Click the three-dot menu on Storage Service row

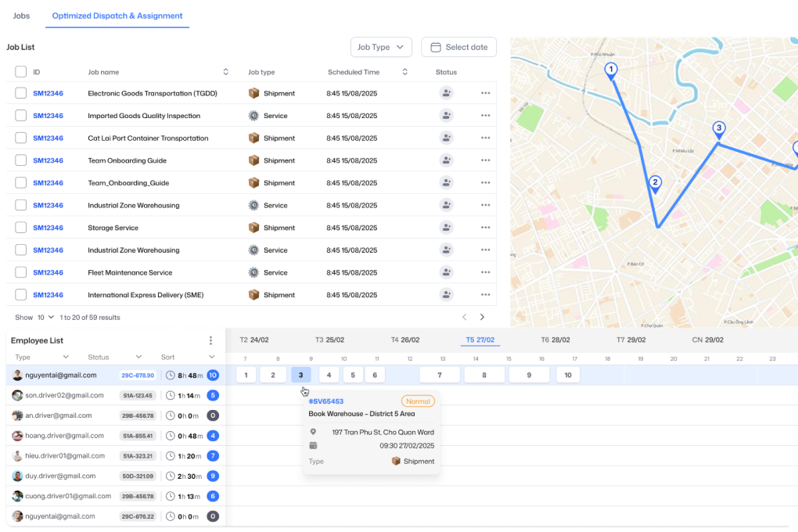pyautogui.click(x=486, y=228)
